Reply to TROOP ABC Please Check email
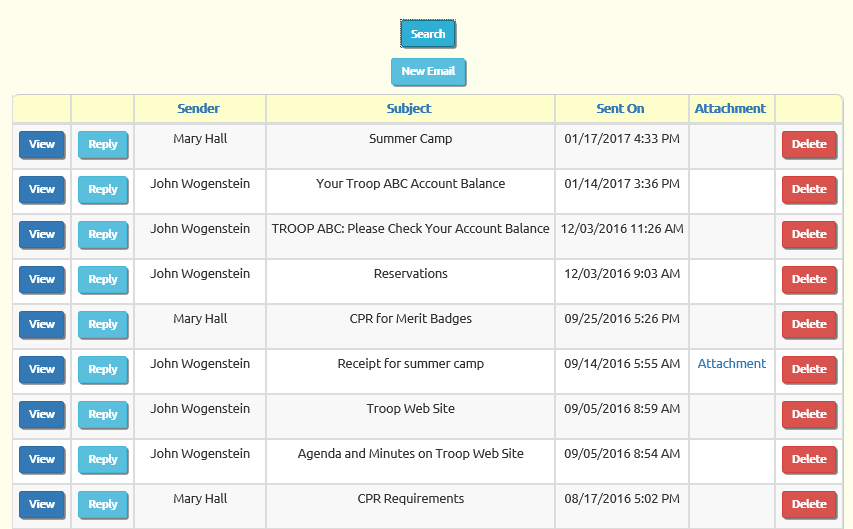This screenshot has width=853, height=529. [103, 235]
